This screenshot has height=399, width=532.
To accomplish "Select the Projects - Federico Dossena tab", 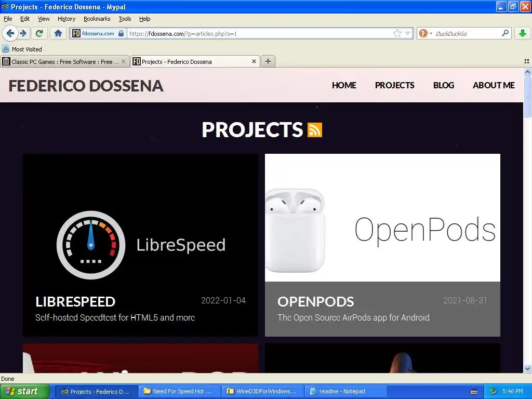I will [195, 61].
